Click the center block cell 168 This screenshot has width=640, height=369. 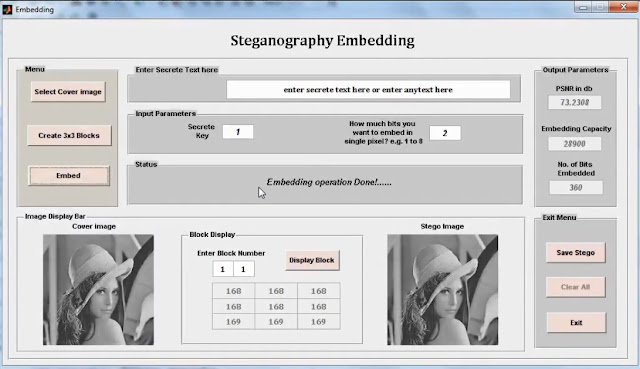point(276,307)
